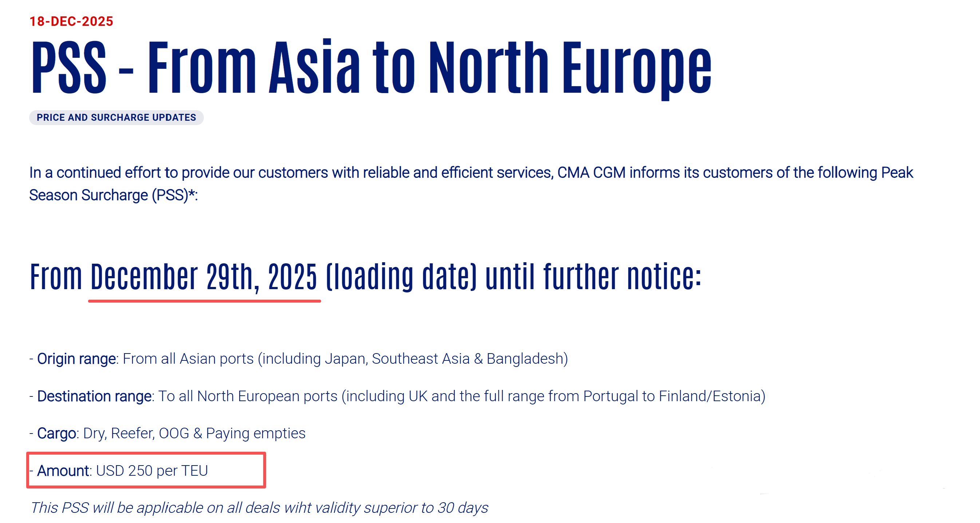This screenshot has height=523, width=980.
Task: Click the underlined December 29th, 2025 date
Action: click(203, 278)
